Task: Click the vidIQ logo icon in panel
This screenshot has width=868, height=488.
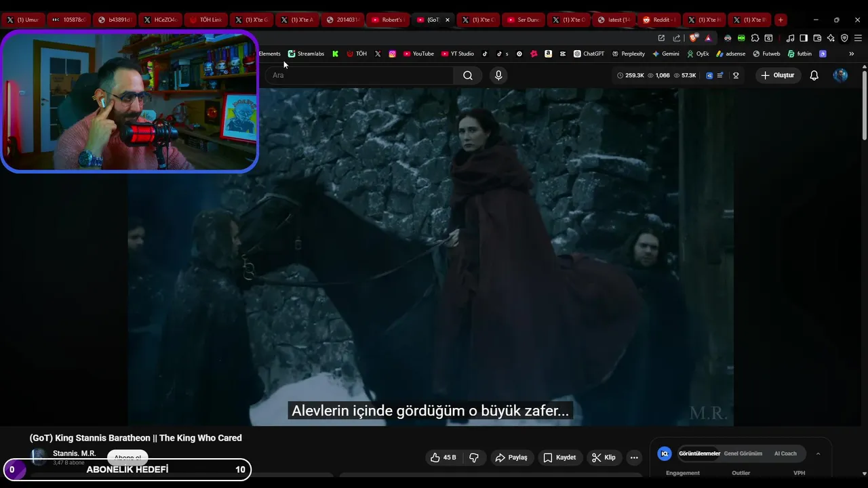Action: (665, 453)
